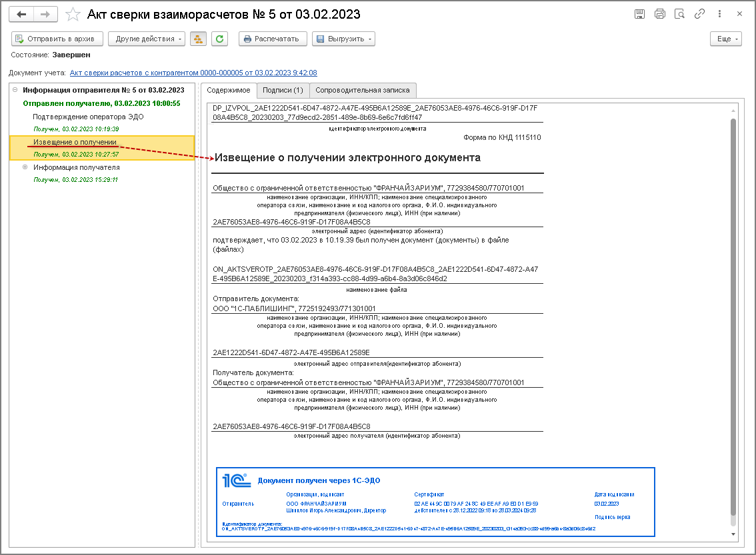Expand the Информация получателя tree node

[x=25, y=167]
